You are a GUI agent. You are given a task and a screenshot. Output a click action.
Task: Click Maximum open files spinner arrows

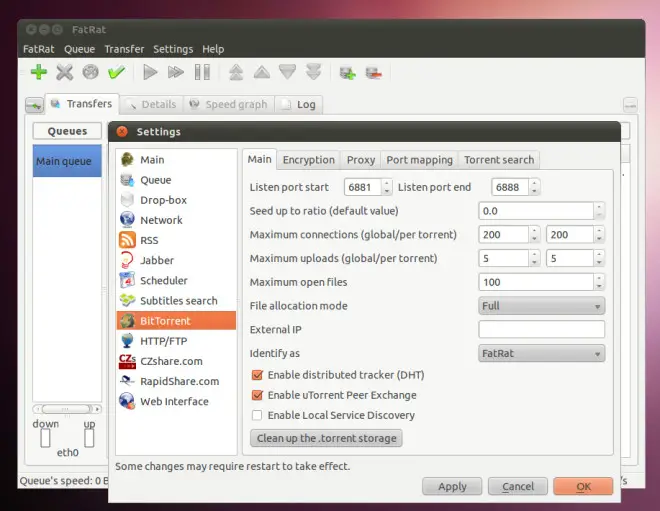click(599, 282)
